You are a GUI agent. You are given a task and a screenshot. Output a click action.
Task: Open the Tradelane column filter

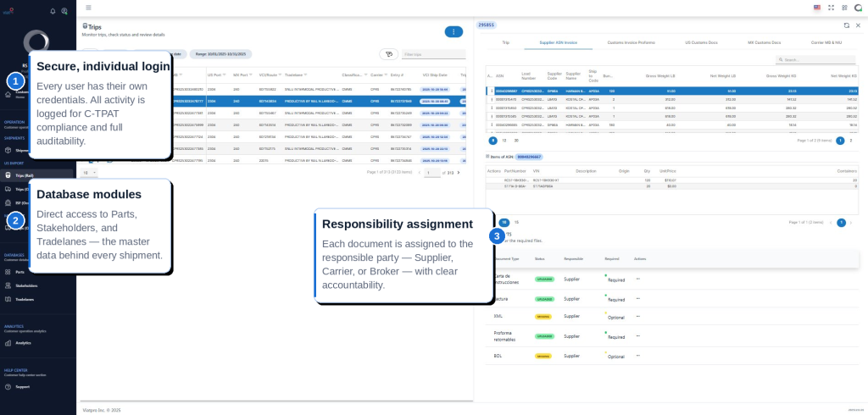pyautogui.click(x=305, y=75)
